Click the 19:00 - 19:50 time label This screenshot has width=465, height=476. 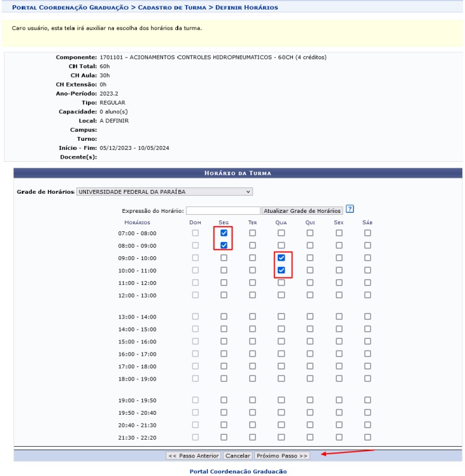(x=137, y=400)
